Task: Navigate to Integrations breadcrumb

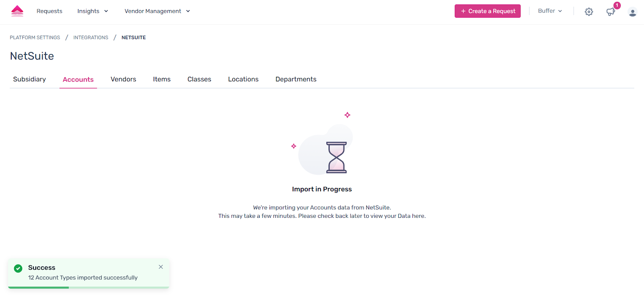Action: point(91,37)
